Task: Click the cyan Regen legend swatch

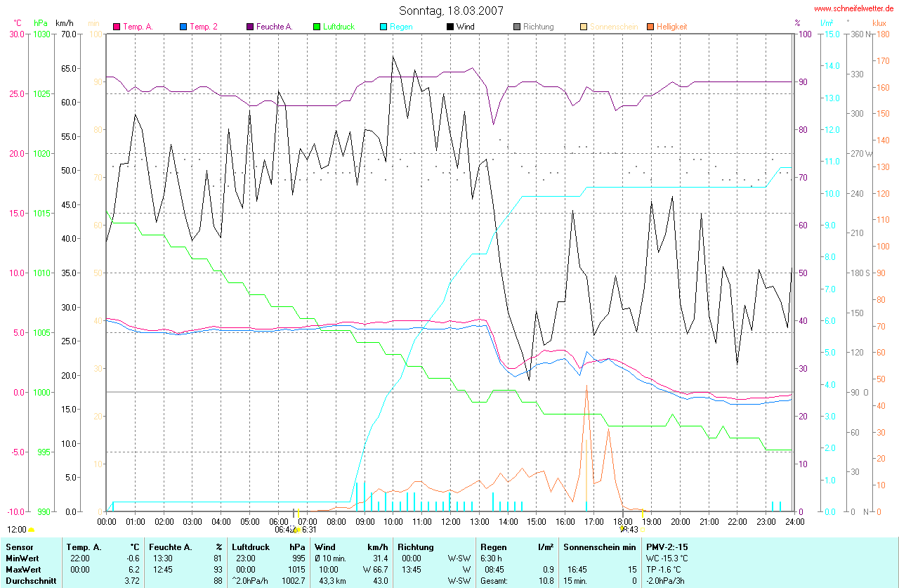Action: click(x=383, y=27)
